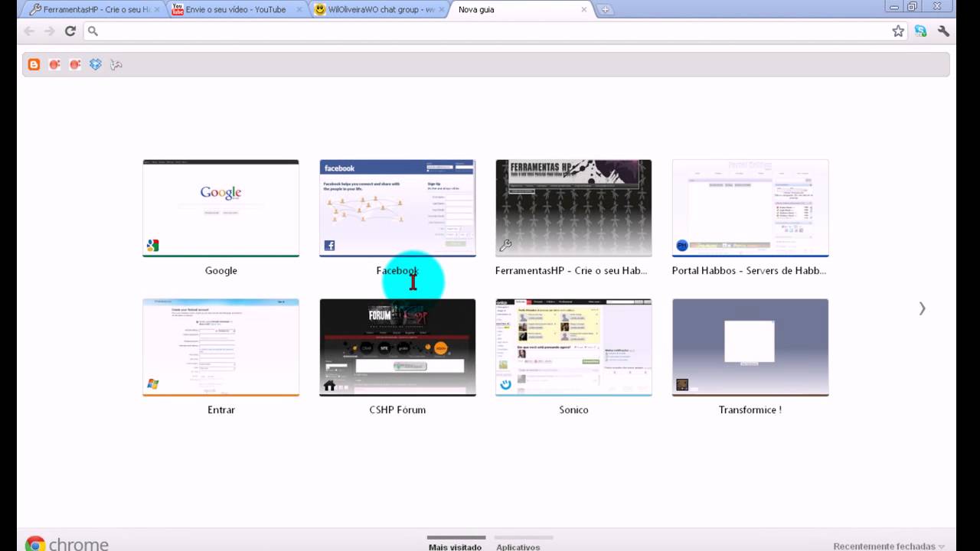Open the last bookmark bar icon after Dropbox
980x551 pixels.
[x=116, y=64]
